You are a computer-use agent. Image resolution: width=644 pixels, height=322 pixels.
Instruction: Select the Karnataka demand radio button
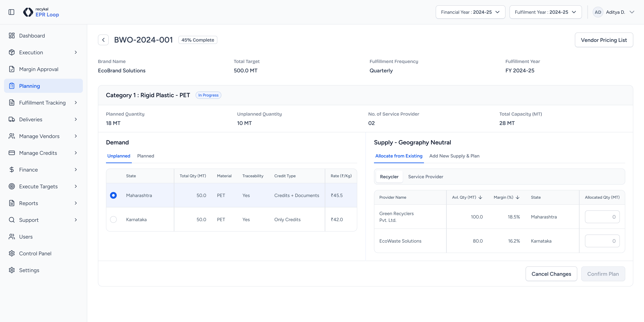click(113, 219)
